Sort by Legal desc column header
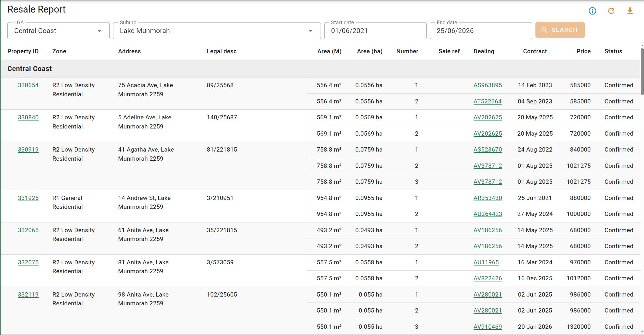This screenshot has height=335, width=644. point(222,51)
